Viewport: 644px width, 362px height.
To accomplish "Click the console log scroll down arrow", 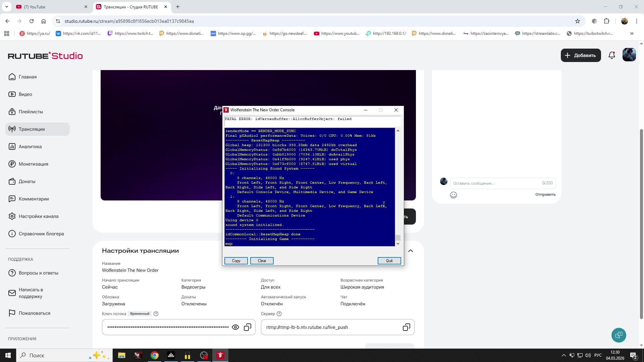I will 398,244.
